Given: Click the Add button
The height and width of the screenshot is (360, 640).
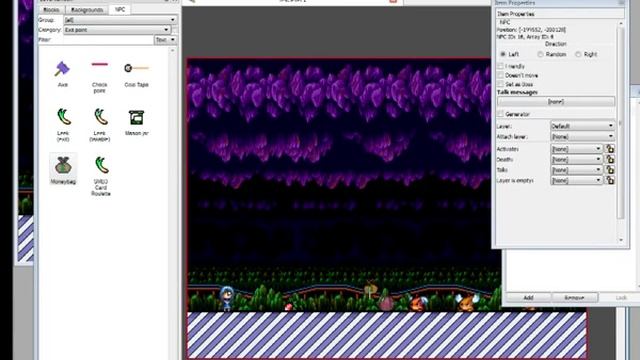Looking at the screenshot, I should (x=528, y=298).
